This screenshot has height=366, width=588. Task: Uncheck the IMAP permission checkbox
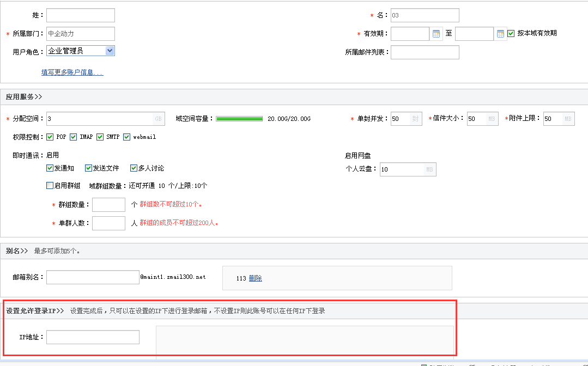73,137
